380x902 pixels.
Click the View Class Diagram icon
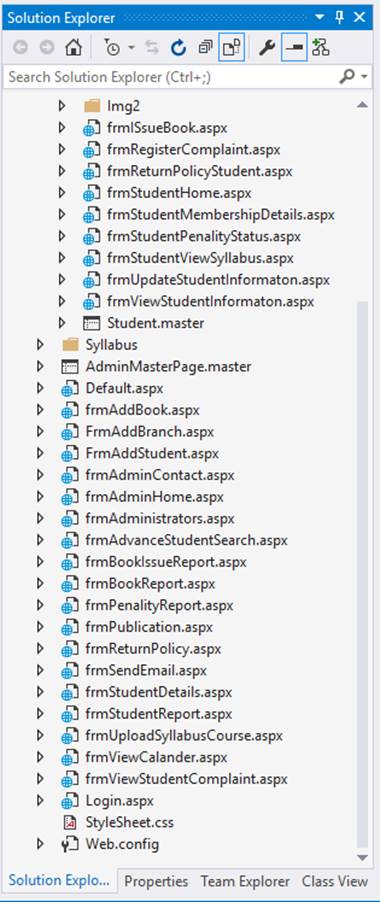tap(320, 48)
